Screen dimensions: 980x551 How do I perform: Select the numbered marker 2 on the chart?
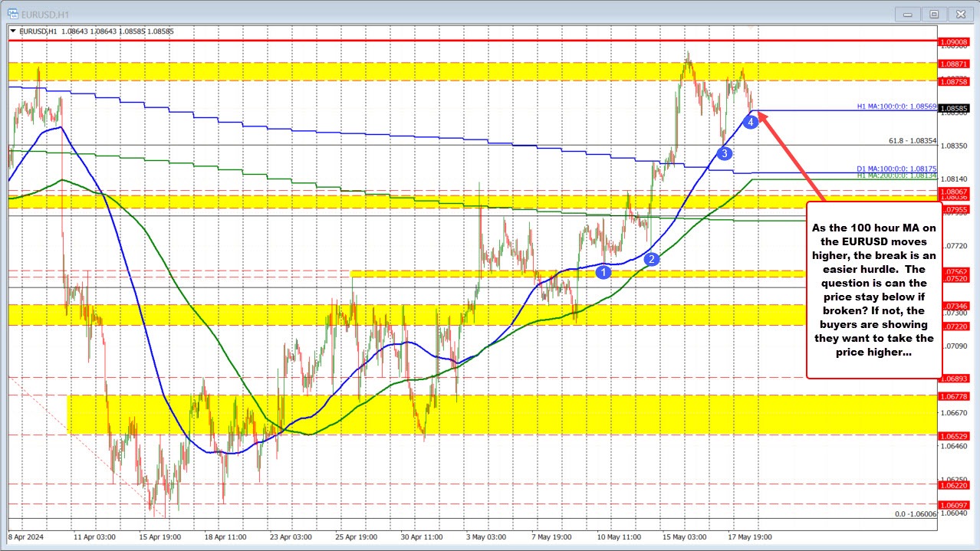[650, 260]
